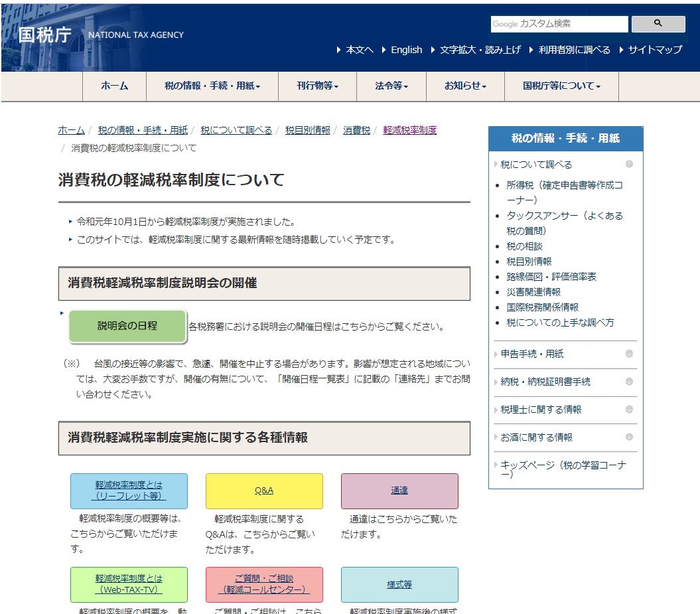This screenshot has height=614, width=700.
Task: Click 税目別情報 breadcrumb link
Action: pyautogui.click(x=308, y=130)
